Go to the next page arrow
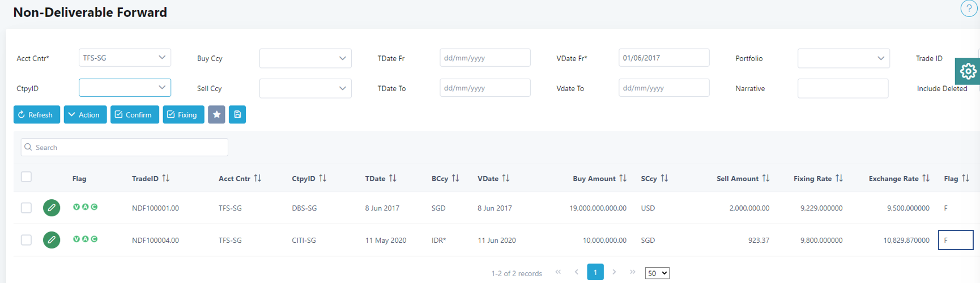This screenshot has width=980, height=283. 614,272
